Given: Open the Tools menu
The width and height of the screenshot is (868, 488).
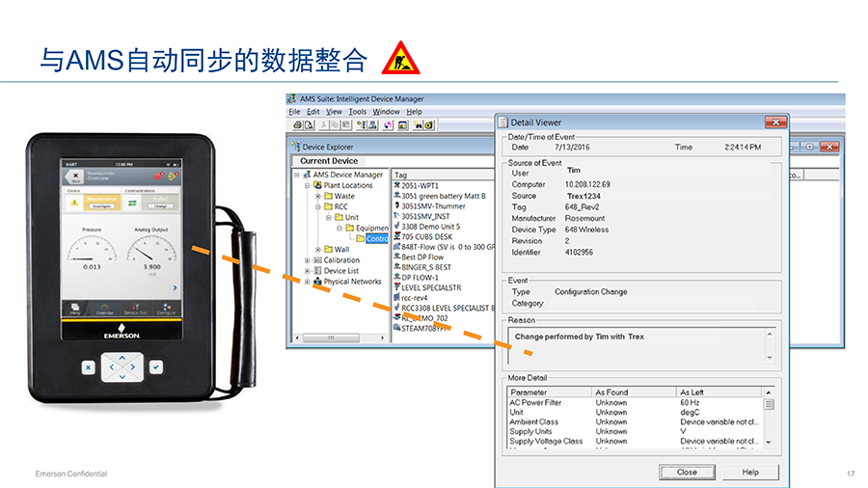Looking at the screenshot, I should point(357,112).
